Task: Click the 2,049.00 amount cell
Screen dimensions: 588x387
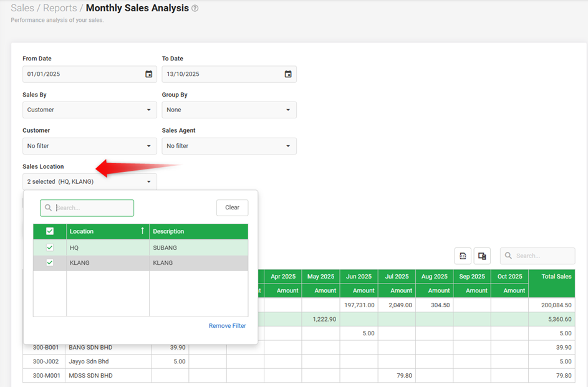Action: click(397, 305)
